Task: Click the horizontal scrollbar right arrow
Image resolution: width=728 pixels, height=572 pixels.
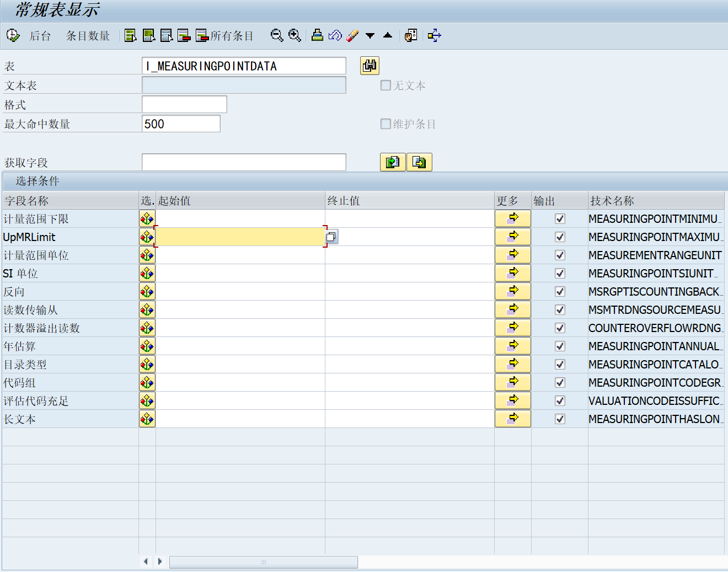Action: (160, 562)
